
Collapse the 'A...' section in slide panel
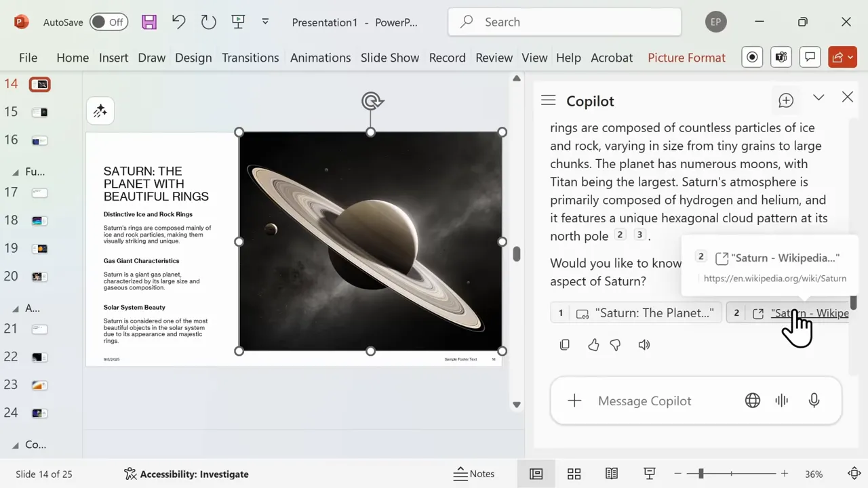pyautogui.click(x=16, y=308)
